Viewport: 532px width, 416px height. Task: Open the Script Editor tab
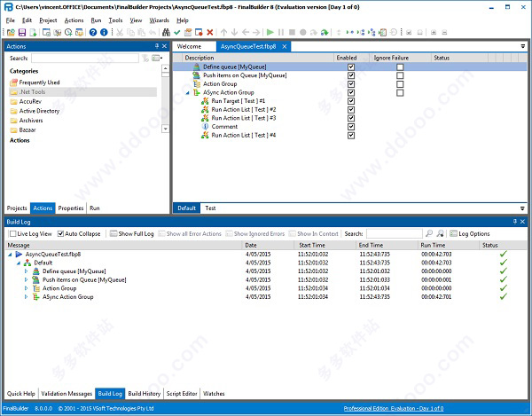(x=182, y=394)
